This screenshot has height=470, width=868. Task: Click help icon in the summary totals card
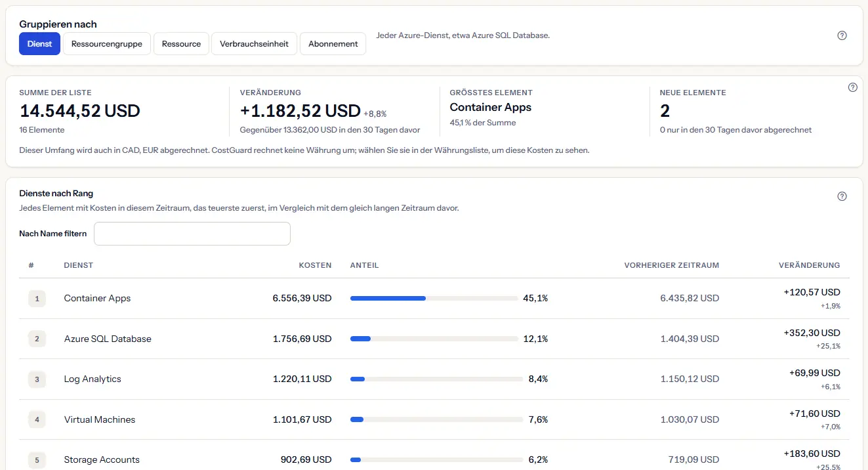pos(853,87)
